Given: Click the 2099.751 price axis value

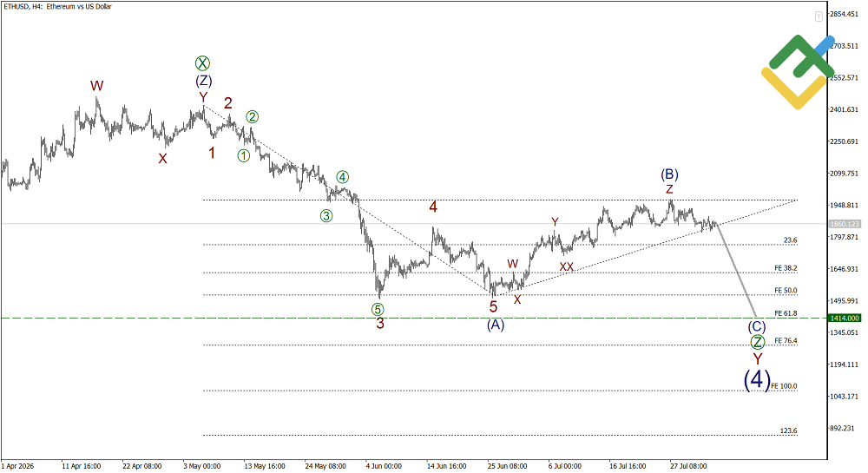Looking at the screenshot, I should click(x=844, y=174).
